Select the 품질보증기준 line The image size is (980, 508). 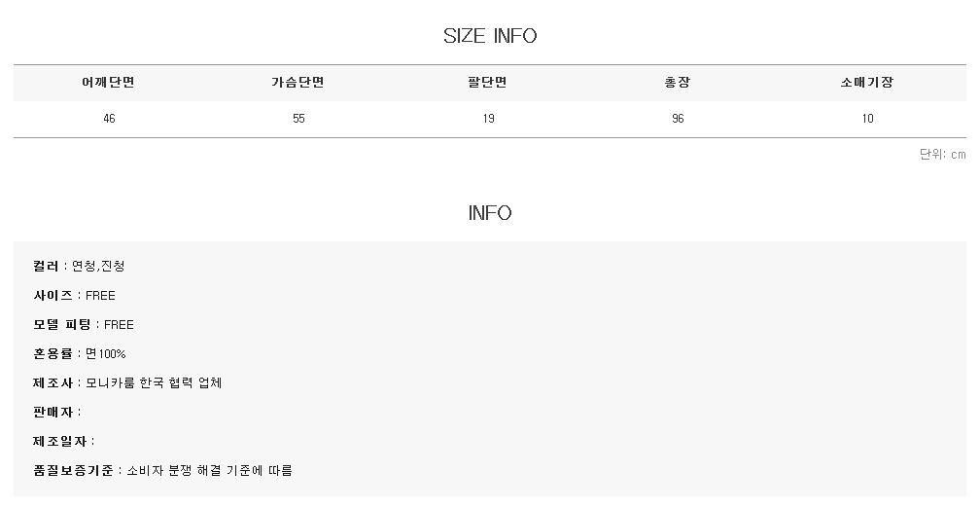coord(163,471)
